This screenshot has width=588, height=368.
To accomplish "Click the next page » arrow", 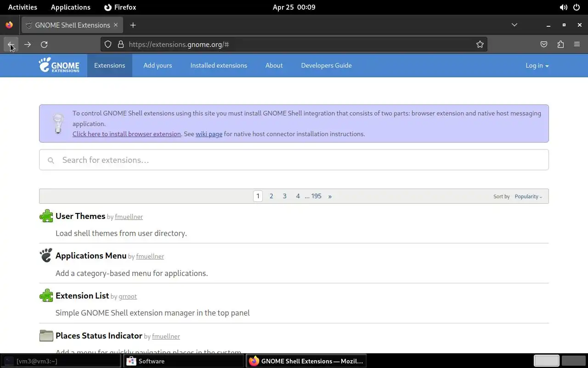I will tap(330, 196).
